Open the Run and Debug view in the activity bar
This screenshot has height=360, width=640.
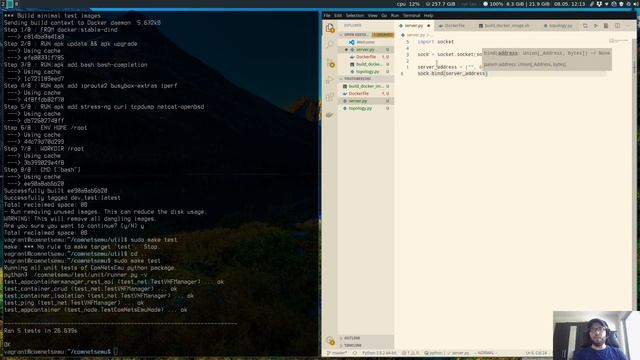tap(330, 80)
